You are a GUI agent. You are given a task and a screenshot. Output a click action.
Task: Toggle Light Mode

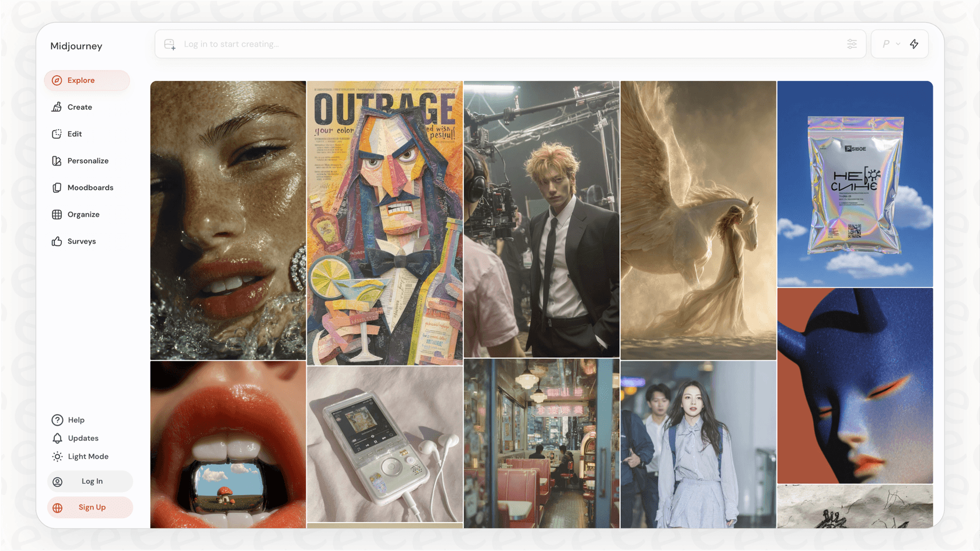coord(87,457)
